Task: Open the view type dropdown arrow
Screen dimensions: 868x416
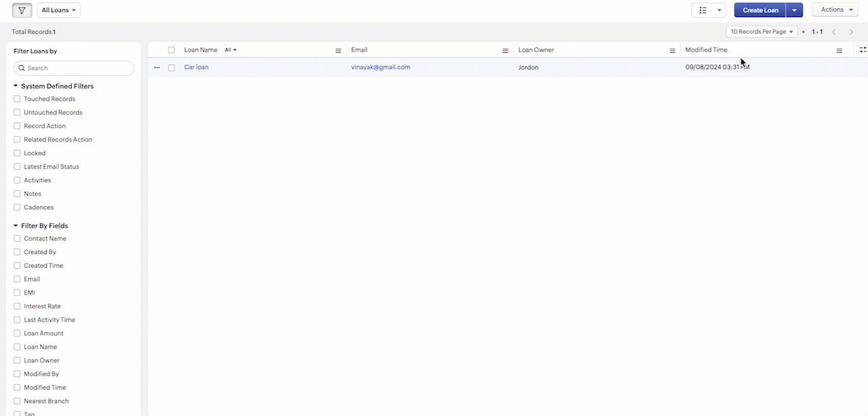Action: [x=719, y=10]
